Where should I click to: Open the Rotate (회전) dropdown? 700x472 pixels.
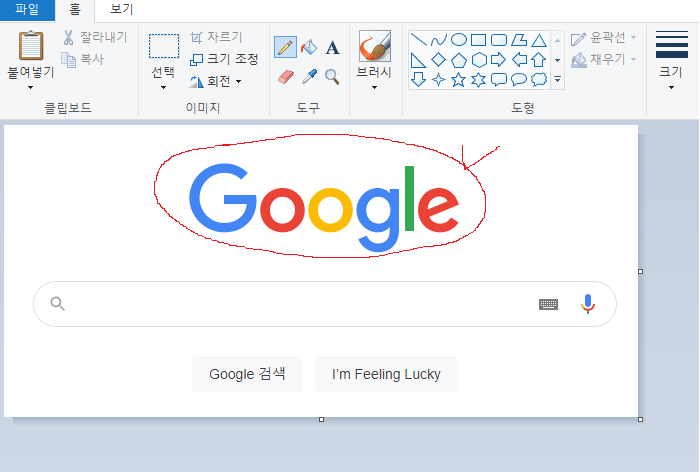[216, 81]
